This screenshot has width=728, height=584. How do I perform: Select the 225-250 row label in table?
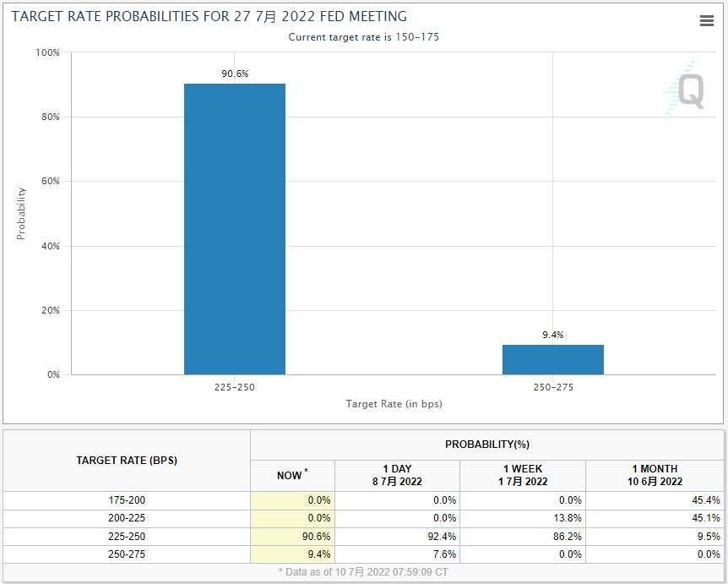click(x=127, y=536)
